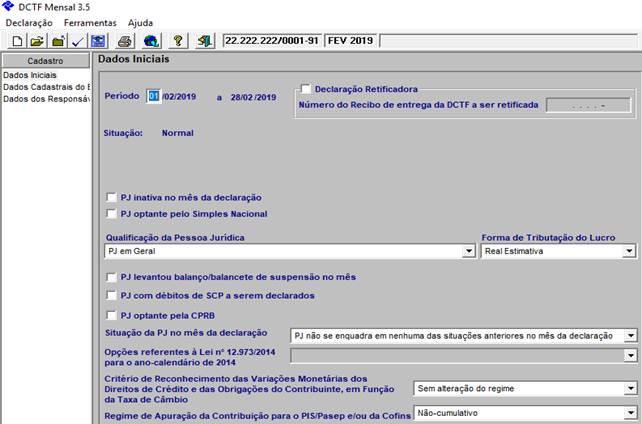Close the declaration with the closed folder icon
The image size is (642, 424).
(x=58, y=41)
